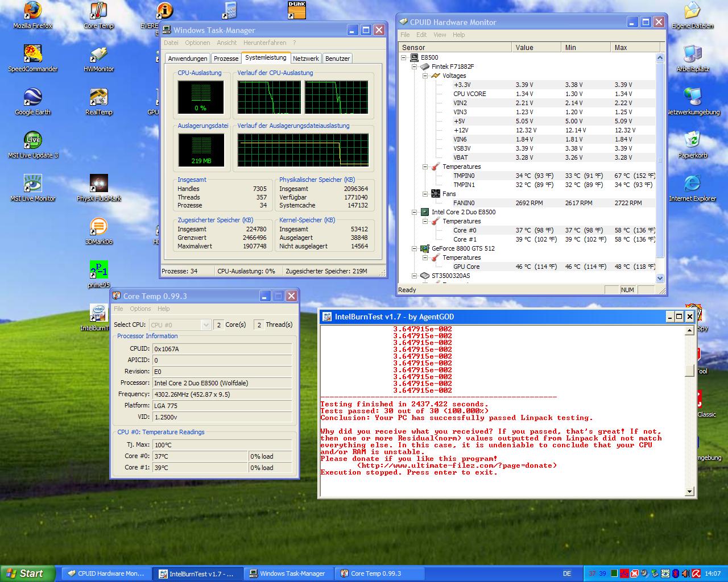
Task: Open HWMonitor View menu
Action: (440, 35)
